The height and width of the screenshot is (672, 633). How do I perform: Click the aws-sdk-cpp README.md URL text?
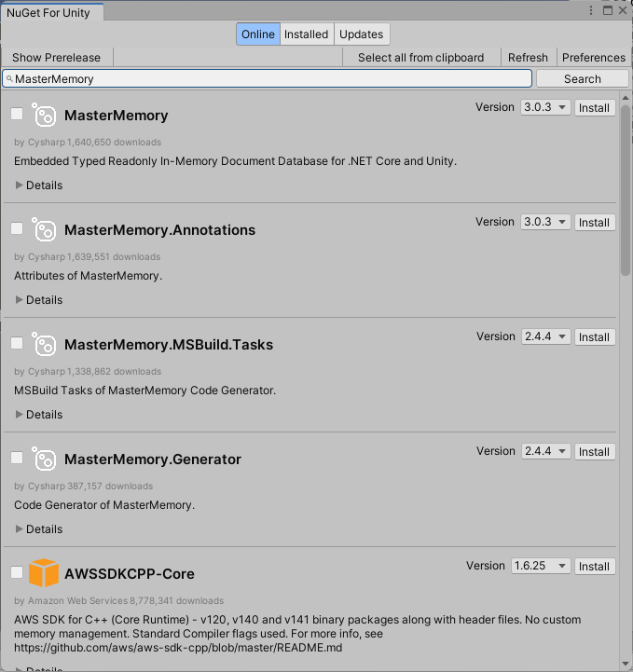[x=178, y=648]
